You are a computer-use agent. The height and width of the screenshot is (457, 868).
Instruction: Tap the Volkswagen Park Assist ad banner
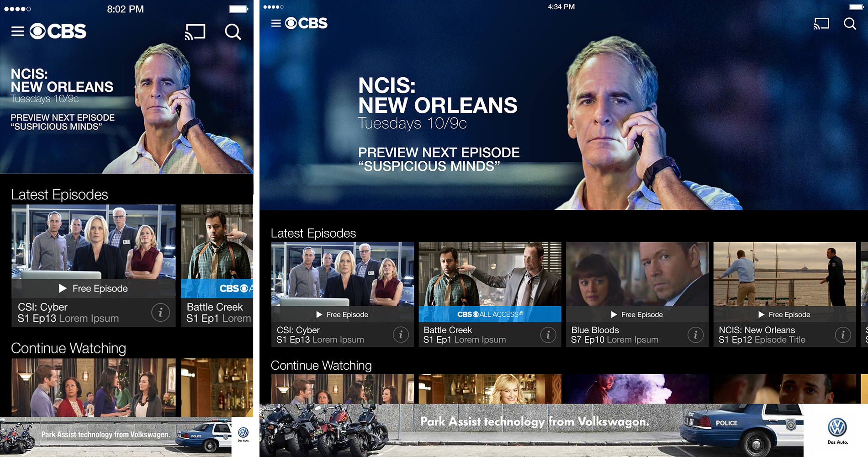click(564, 430)
